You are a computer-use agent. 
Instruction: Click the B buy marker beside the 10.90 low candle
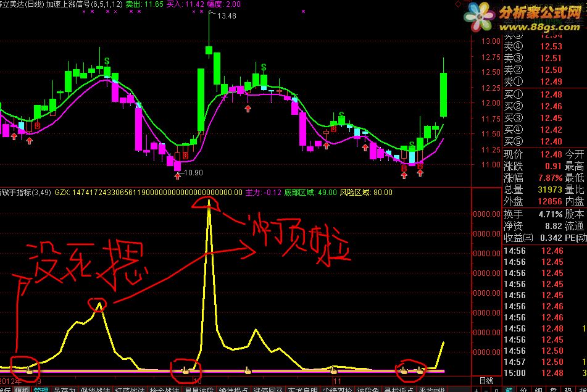click(185, 156)
